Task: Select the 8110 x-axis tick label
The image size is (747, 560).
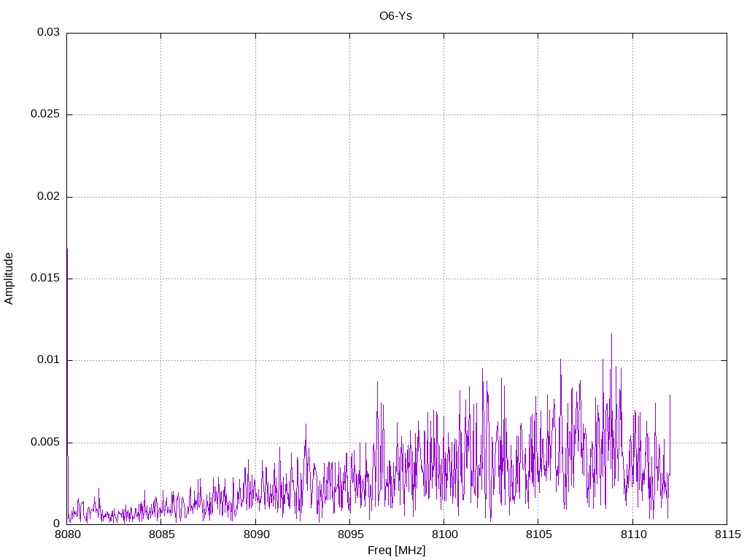Action: click(x=632, y=535)
